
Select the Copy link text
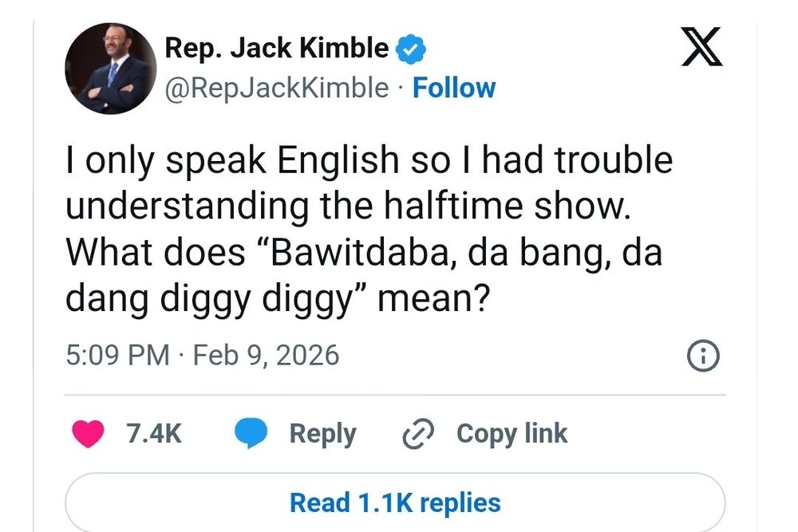pyautogui.click(x=512, y=434)
